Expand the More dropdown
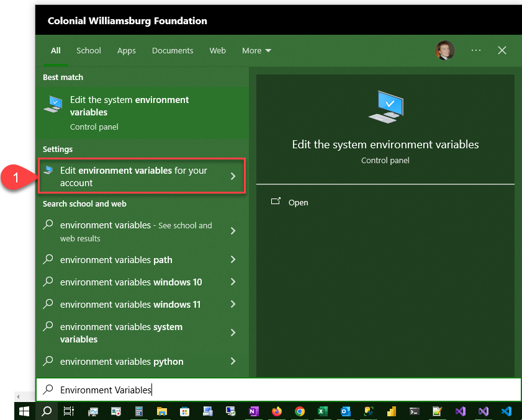This screenshot has width=522, height=420. [x=257, y=51]
